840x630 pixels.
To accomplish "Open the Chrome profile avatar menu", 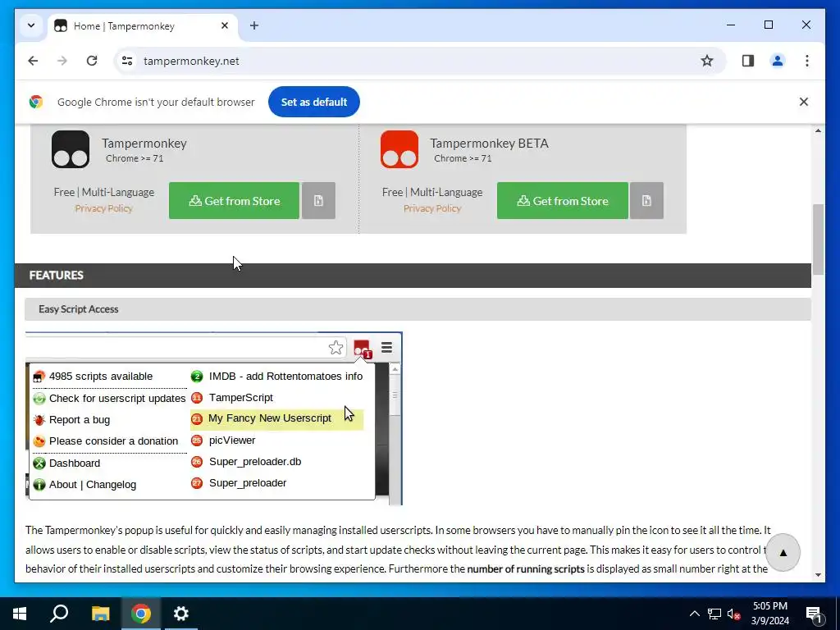I will pos(778,61).
